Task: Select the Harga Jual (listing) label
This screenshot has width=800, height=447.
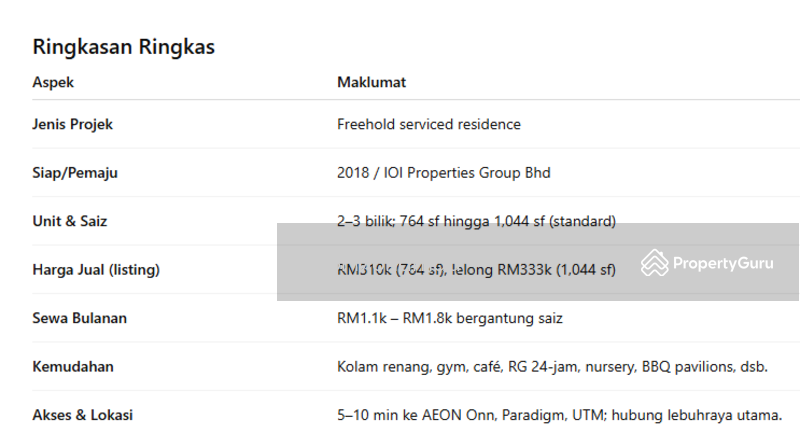Action: (x=96, y=269)
